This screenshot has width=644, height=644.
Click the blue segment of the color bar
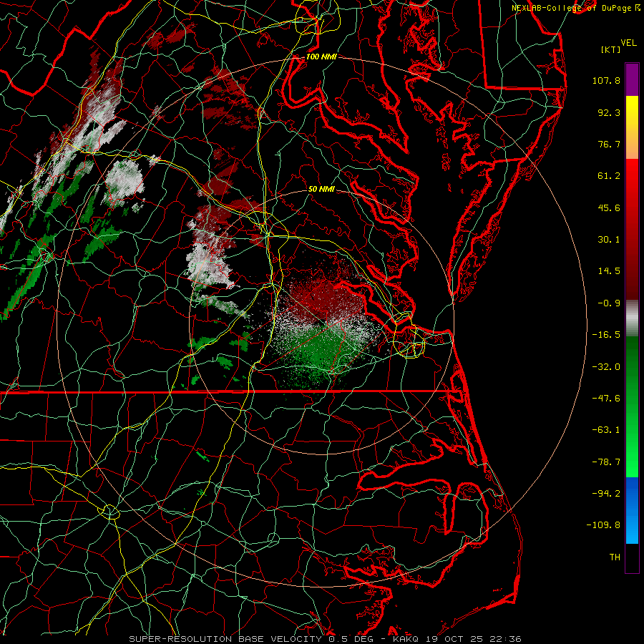point(632,510)
